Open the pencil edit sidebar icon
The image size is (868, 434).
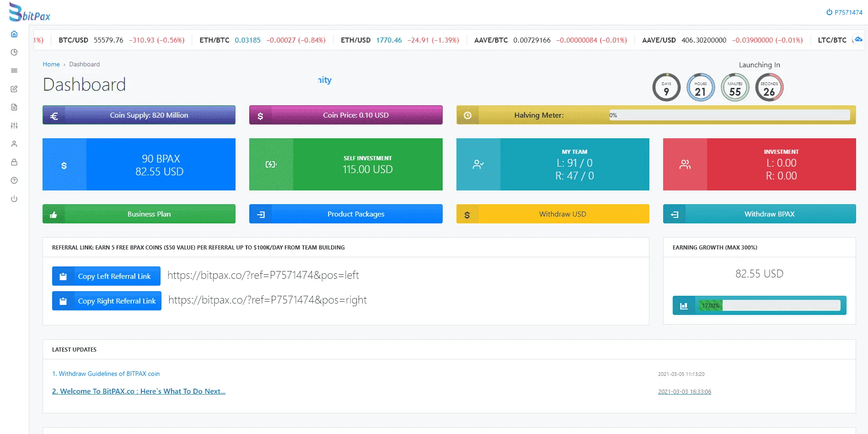(14, 89)
